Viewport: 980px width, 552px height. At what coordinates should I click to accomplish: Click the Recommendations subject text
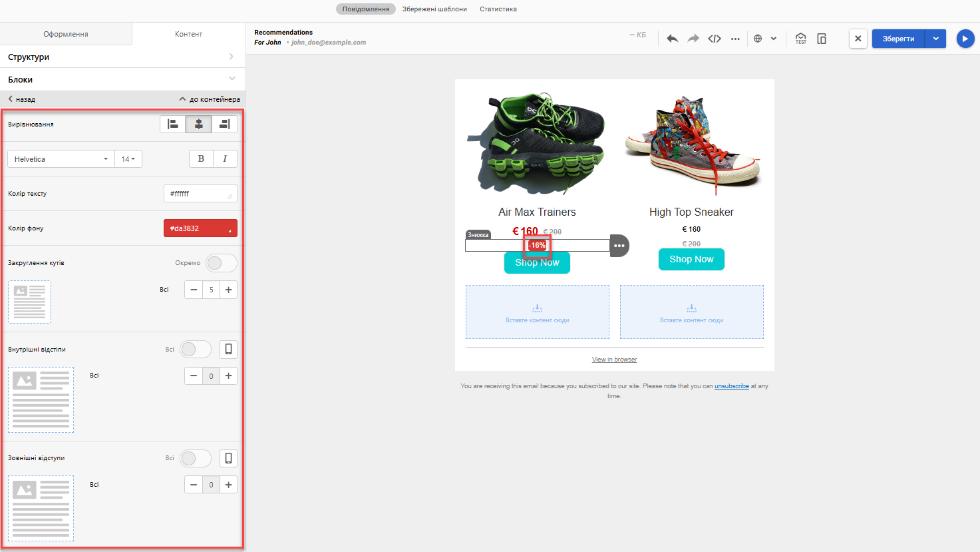click(283, 32)
